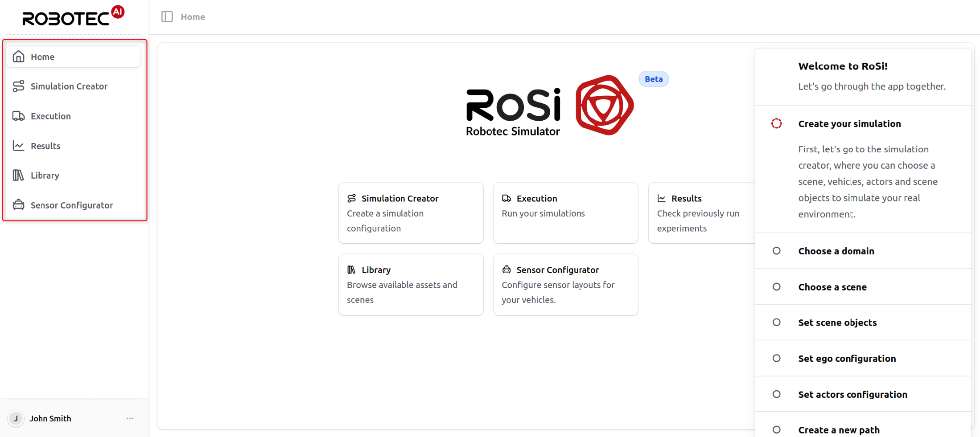980x437 pixels.
Task: Click the books icon on Library card
Action: (352, 270)
